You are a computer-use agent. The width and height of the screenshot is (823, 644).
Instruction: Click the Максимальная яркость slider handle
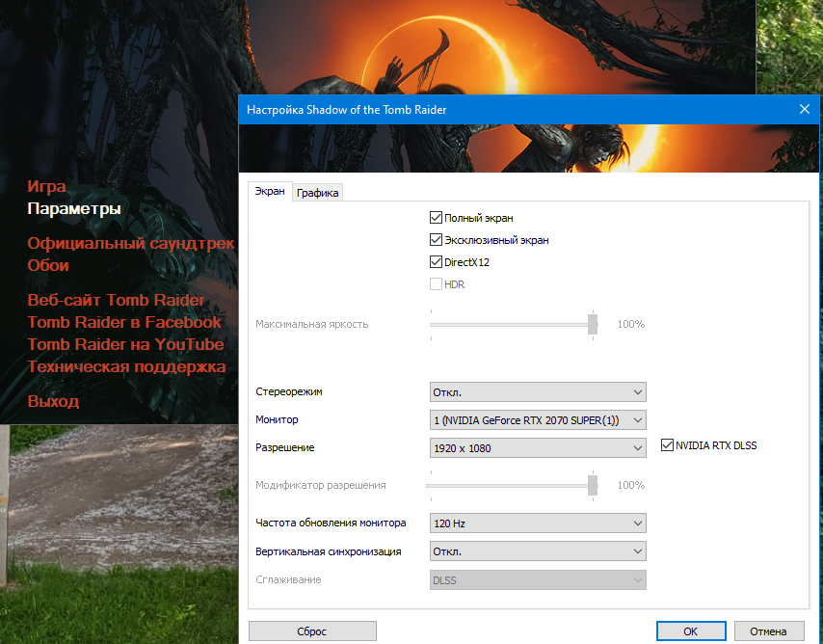tap(593, 324)
